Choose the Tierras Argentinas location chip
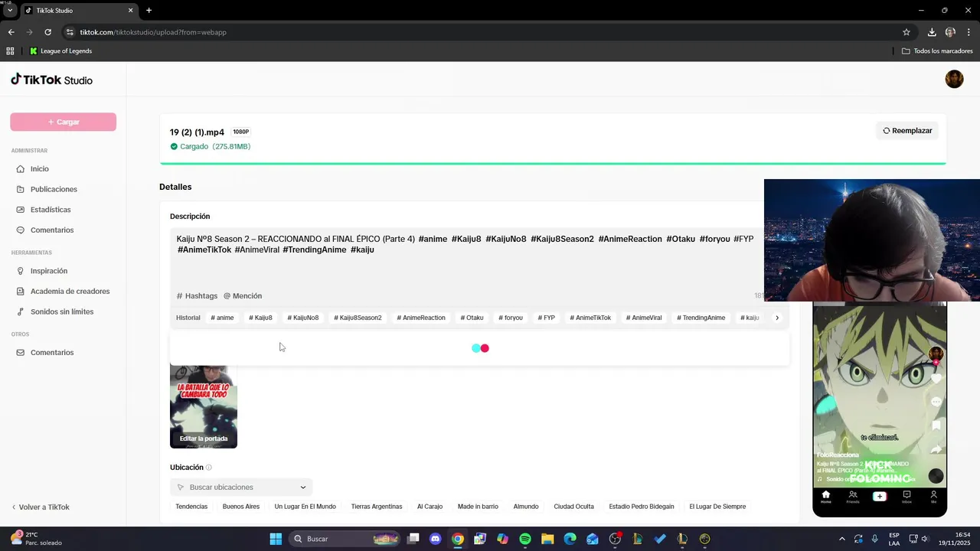 click(x=377, y=507)
